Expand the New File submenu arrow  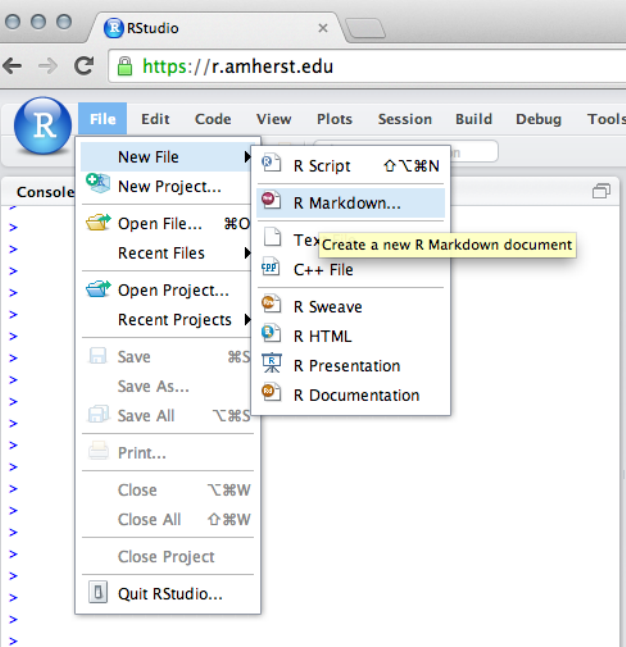click(x=247, y=157)
